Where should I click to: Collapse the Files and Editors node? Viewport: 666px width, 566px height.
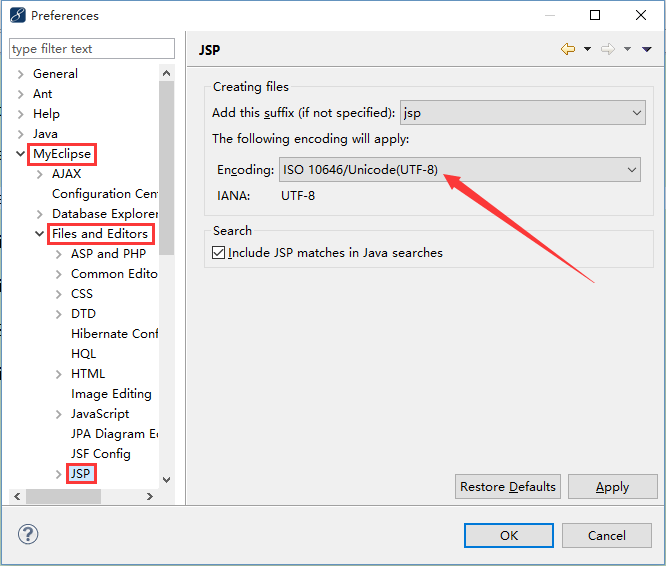pos(40,234)
